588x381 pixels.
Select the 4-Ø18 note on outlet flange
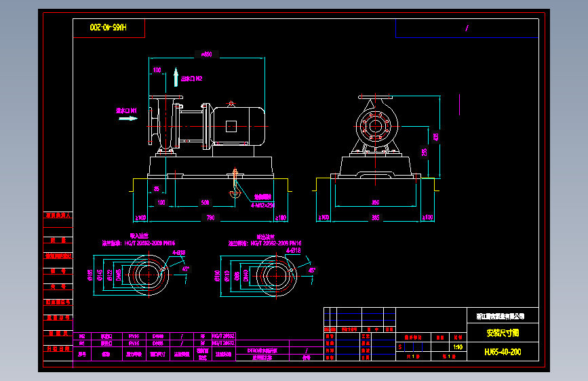point(294,250)
